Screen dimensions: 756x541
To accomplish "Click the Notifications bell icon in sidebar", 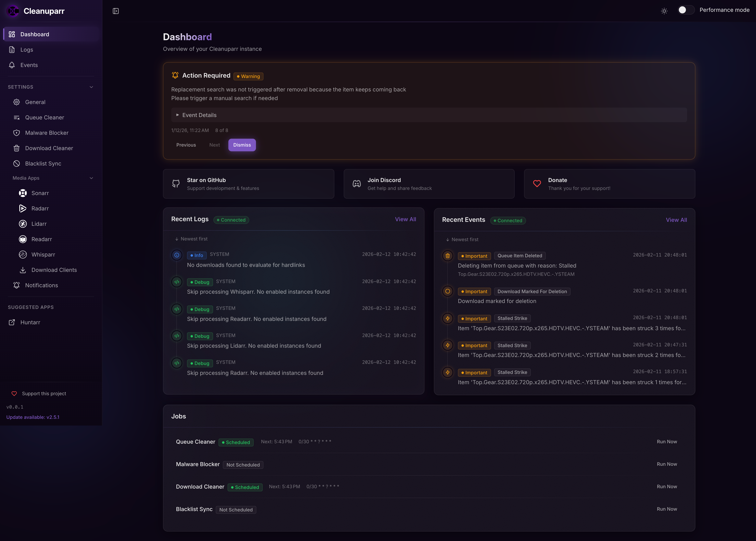I will (x=16, y=285).
